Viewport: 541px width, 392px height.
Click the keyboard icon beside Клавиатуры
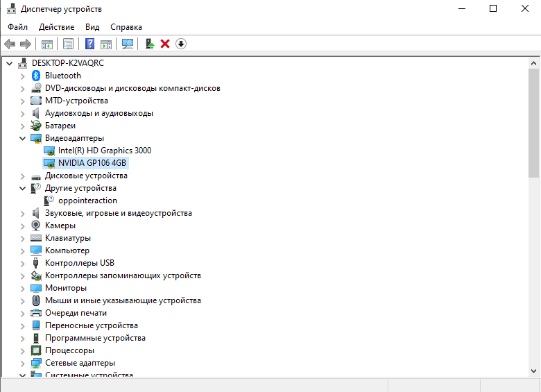tap(36, 238)
